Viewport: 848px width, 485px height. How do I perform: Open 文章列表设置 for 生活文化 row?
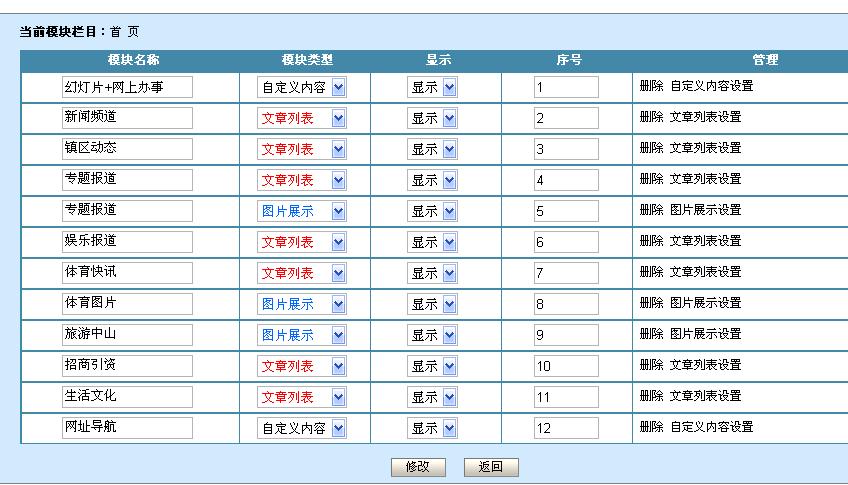[705, 396]
